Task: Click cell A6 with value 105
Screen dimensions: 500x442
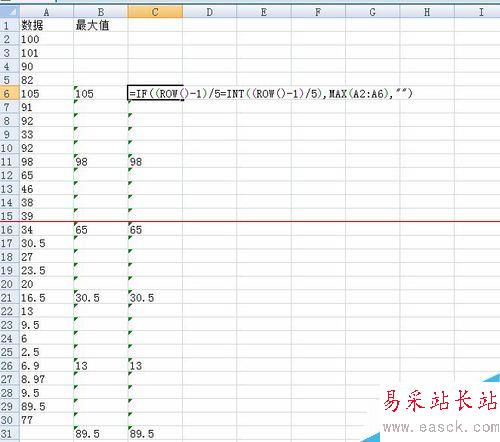Action: [47, 93]
